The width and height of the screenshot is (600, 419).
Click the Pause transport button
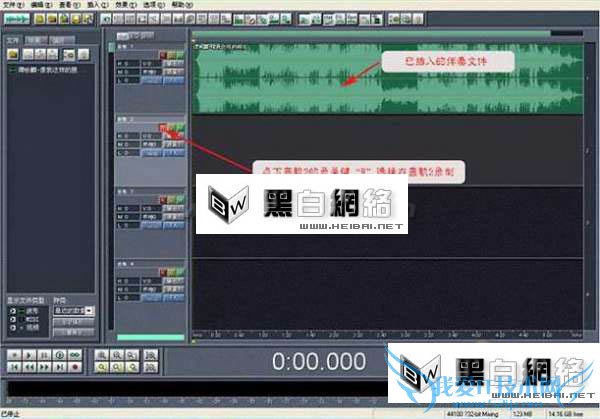click(44, 355)
